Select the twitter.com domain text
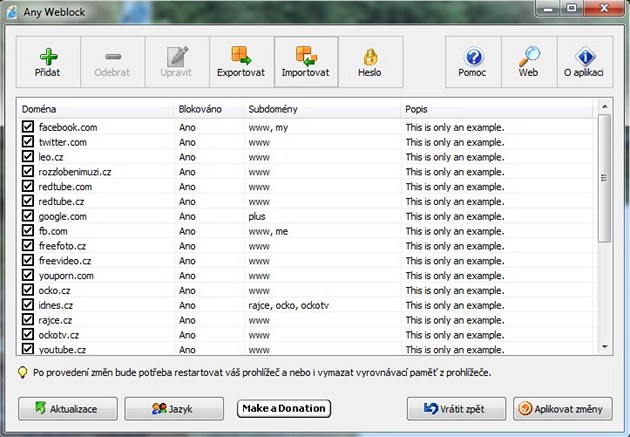630x437 pixels. pyautogui.click(x=63, y=142)
